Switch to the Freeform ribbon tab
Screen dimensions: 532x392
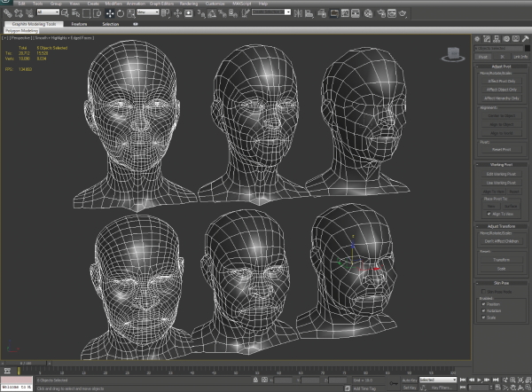(81, 24)
